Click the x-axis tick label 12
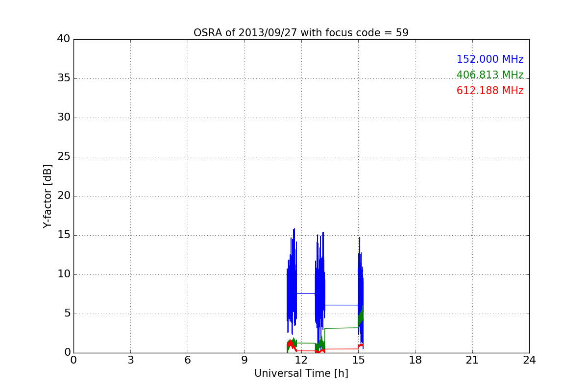 tap(301, 360)
